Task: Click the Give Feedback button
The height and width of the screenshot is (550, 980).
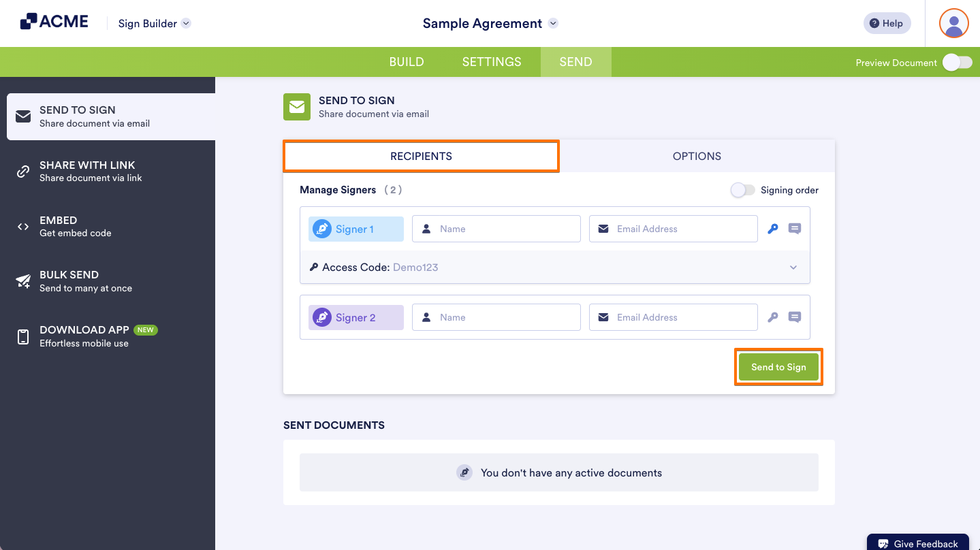Action: (917, 543)
